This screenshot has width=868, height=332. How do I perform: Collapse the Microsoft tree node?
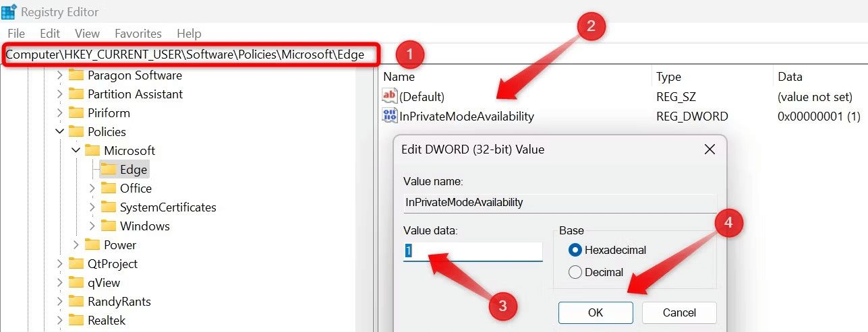[x=76, y=150]
